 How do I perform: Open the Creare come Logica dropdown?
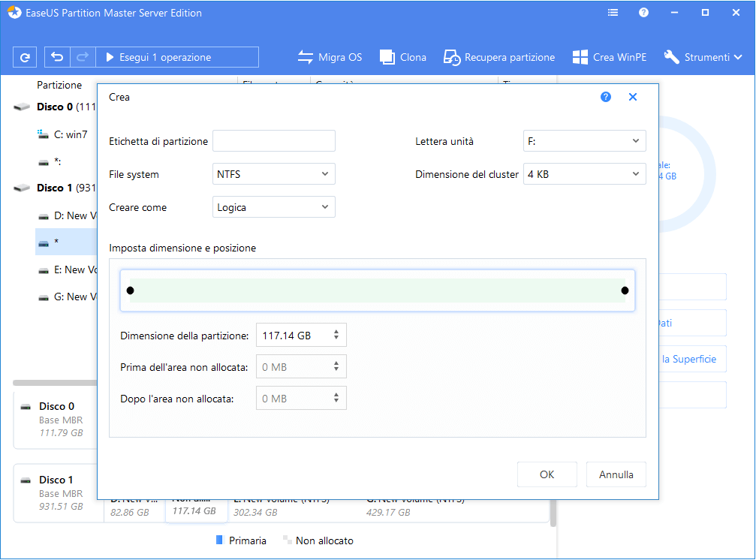pyautogui.click(x=274, y=207)
